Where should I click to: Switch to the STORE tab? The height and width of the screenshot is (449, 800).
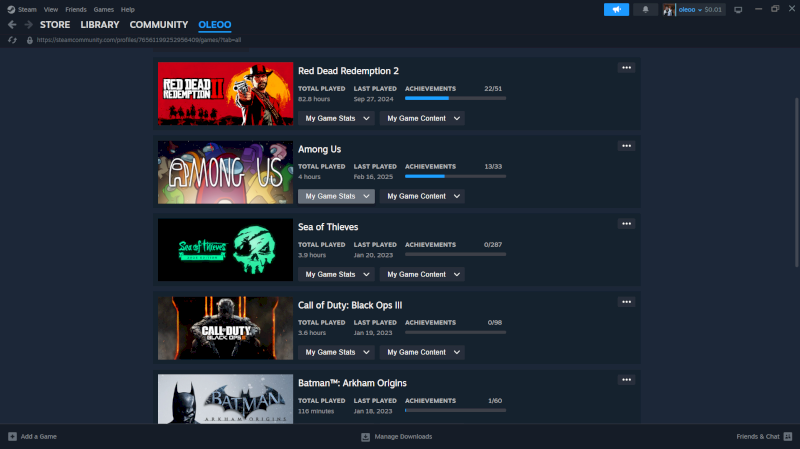coord(55,24)
